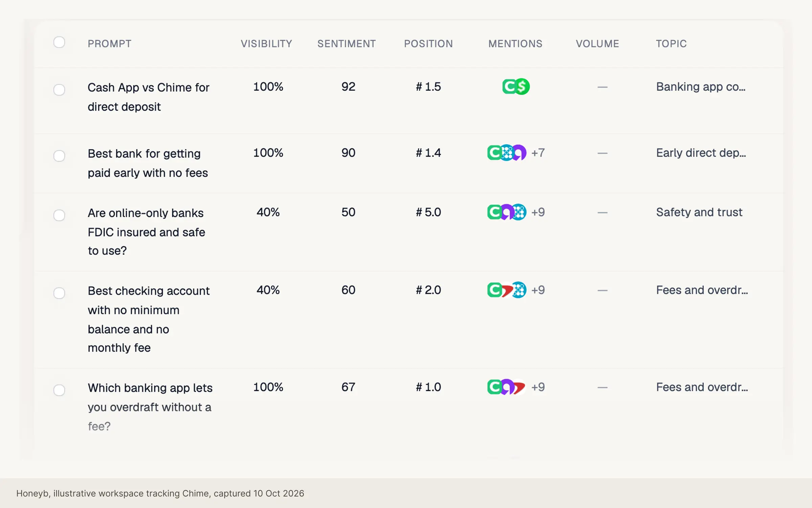Click the VOLUME column header

[x=597, y=44]
